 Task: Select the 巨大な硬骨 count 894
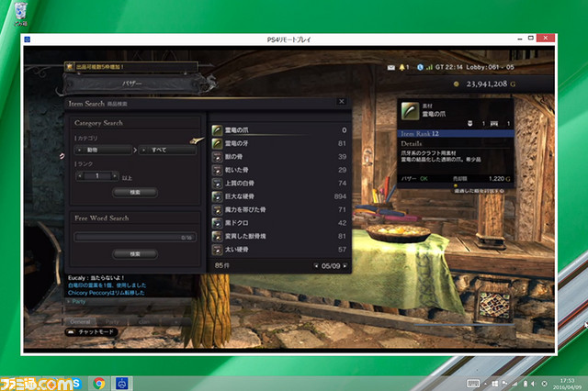click(x=340, y=196)
